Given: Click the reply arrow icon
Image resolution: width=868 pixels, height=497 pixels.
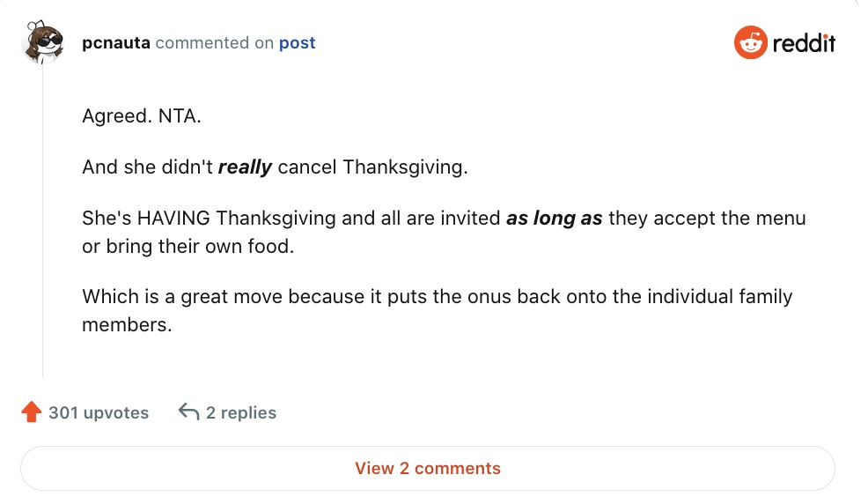Looking at the screenshot, I should click(188, 412).
